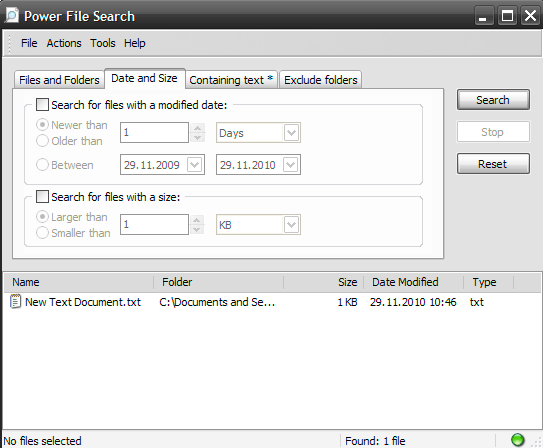Increase the modified date number spinner
Viewport: 543px width, 448px height.
197,128
